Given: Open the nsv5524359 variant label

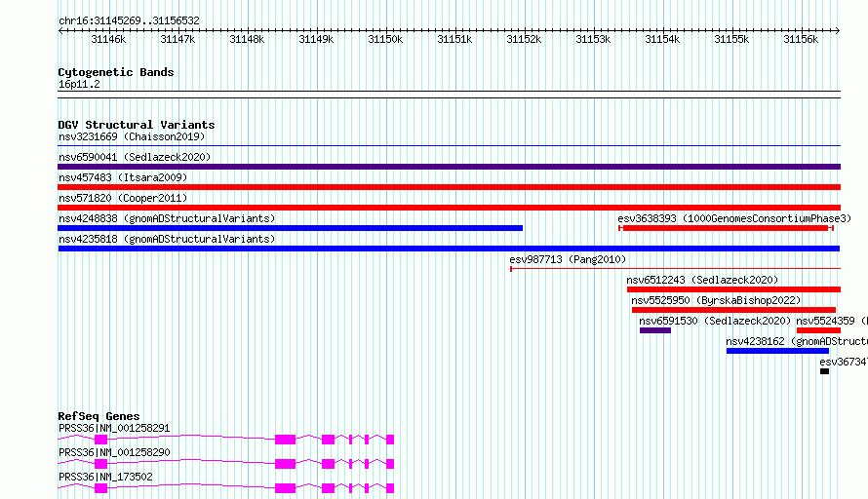Looking at the screenshot, I should (x=832, y=321).
